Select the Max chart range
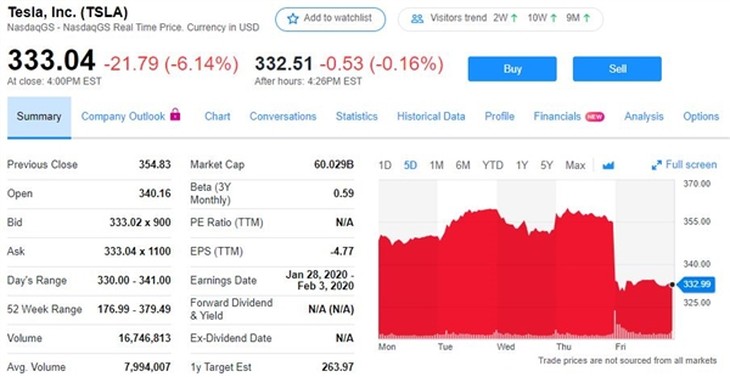730x377 pixels. (575, 165)
